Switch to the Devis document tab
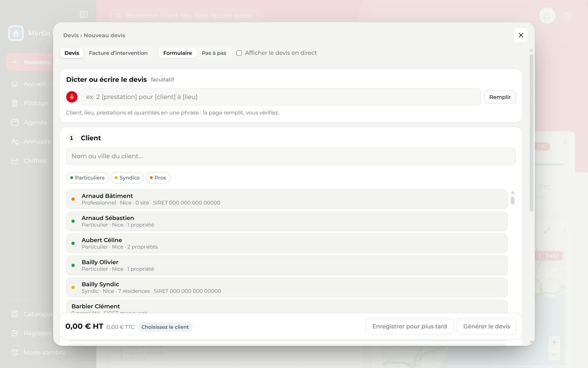Screen dimensions: 588x368 [x=72, y=53]
